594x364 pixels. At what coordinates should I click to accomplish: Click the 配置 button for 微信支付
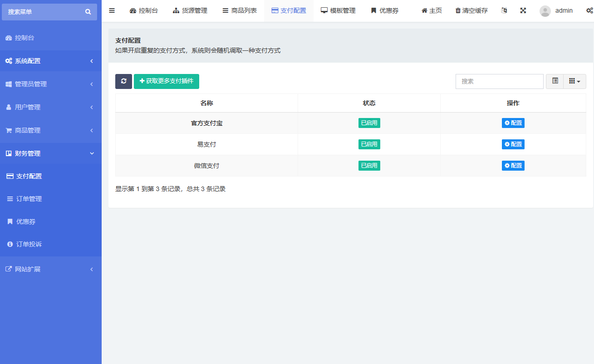click(x=513, y=165)
